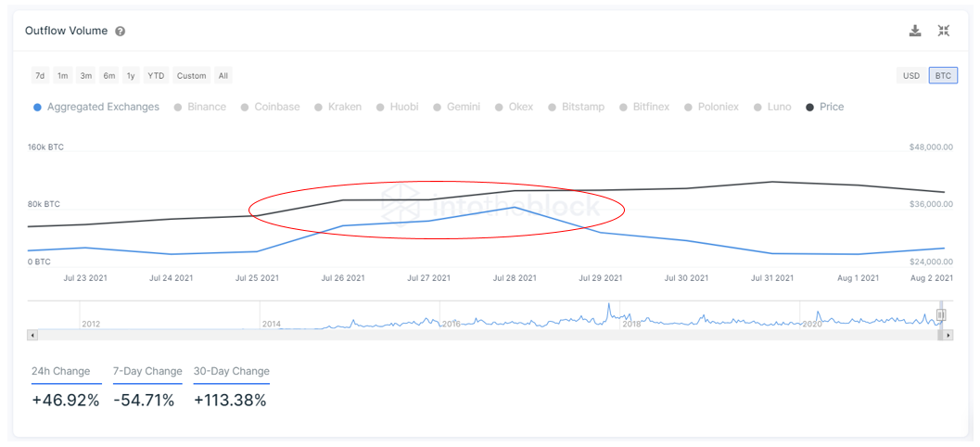Click the navigator timeline near 2016
The image size is (980, 447).
tap(452, 324)
